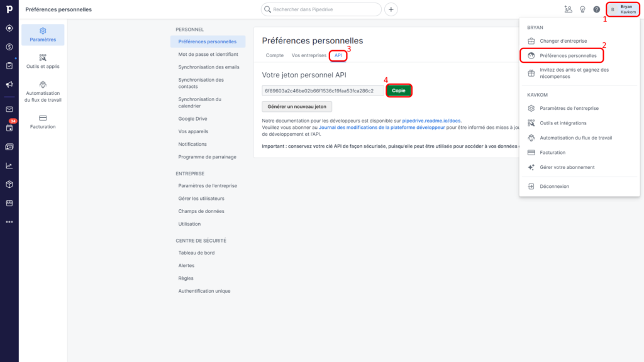The image size is (644, 362).
Task: Open Insights chart icon in left rail
Action: [x=9, y=165]
